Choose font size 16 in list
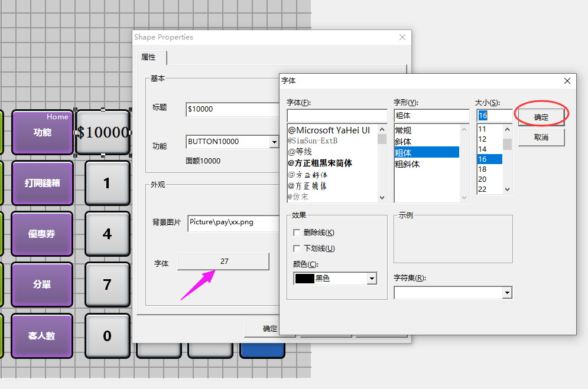Image resolution: width=588 pixels, height=389 pixels. [490, 159]
